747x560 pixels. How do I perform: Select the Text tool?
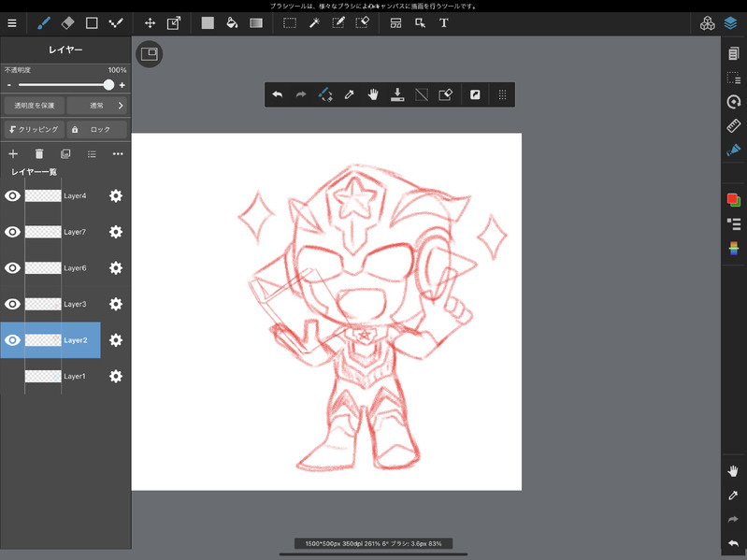(444, 23)
